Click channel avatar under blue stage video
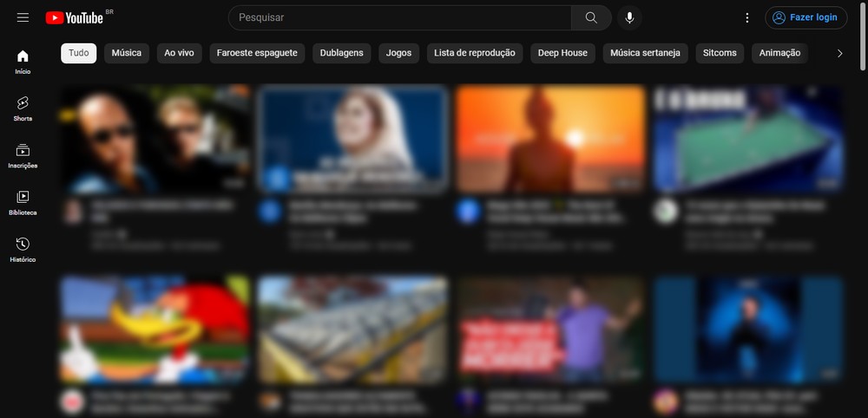This screenshot has height=418, width=868. pyautogui.click(x=665, y=402)
